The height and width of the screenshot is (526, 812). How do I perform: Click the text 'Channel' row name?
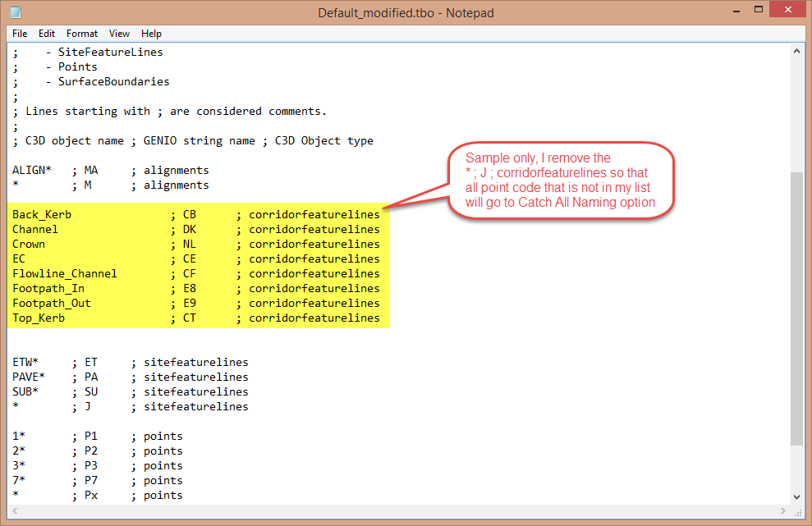tap(35, 229)
